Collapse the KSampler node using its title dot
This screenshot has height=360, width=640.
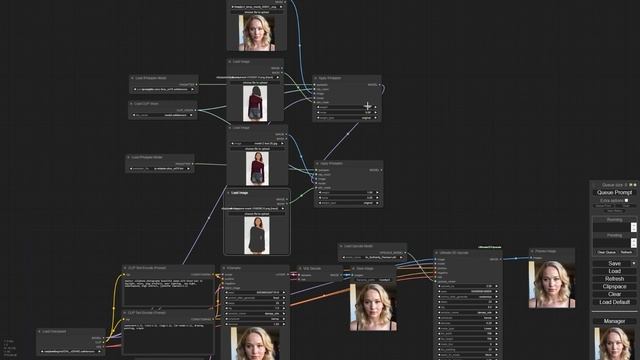coord(224,268)
